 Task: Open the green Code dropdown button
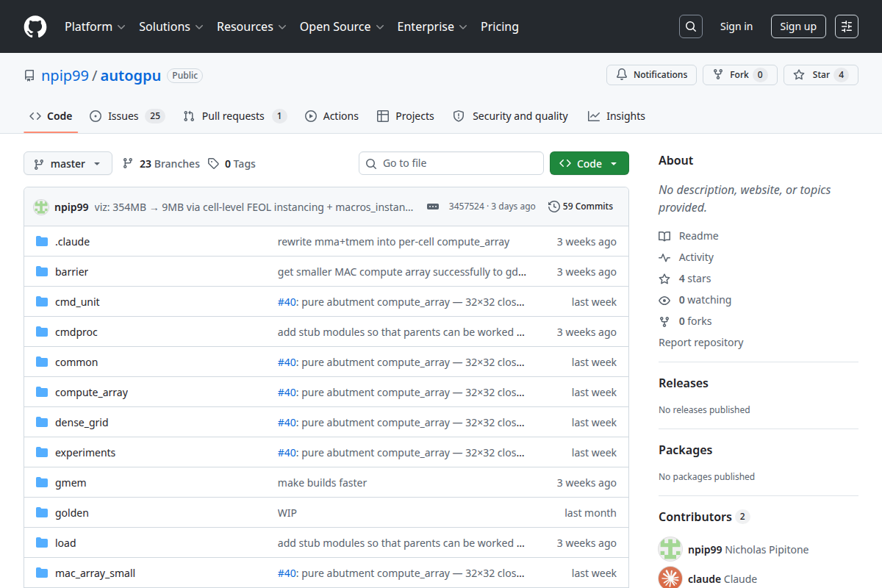589,163
